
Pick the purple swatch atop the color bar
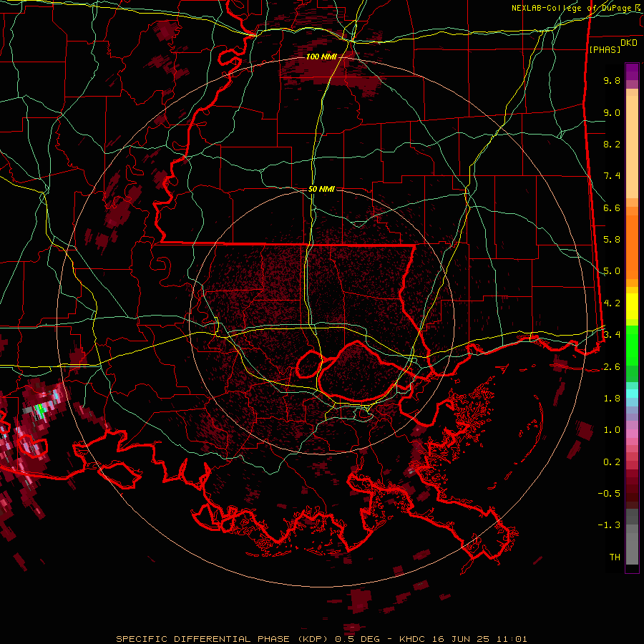[x=632, y=72]
